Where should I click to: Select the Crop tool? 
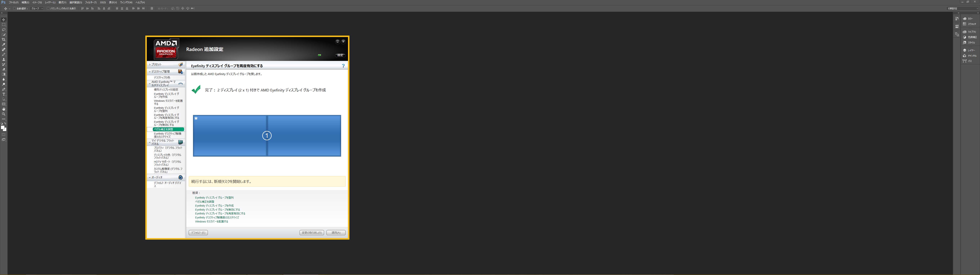(4, 40)
